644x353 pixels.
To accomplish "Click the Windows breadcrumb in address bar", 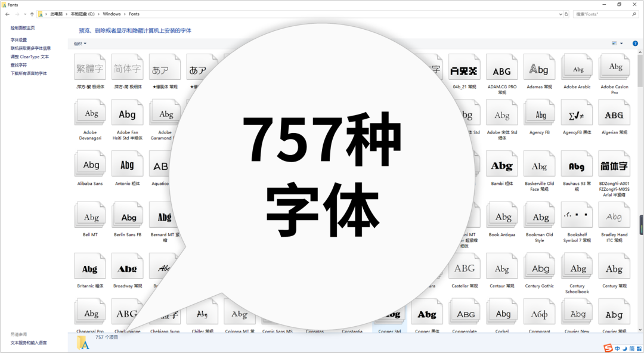I will (x=112, y=14).
